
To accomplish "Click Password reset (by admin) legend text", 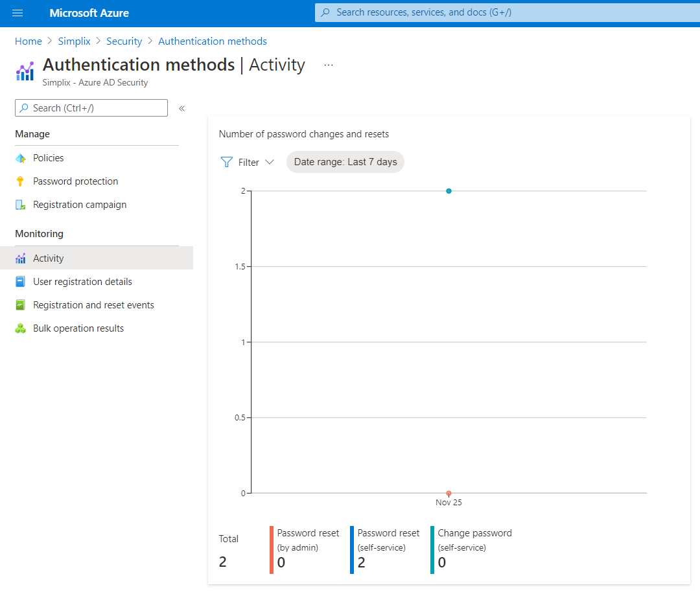I will tap(308, 540).
